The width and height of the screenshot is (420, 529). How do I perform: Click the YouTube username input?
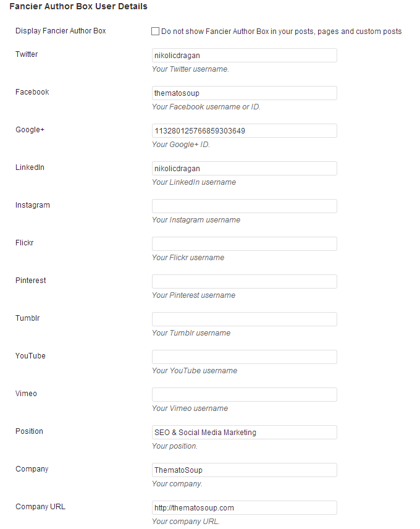[244, 357]
